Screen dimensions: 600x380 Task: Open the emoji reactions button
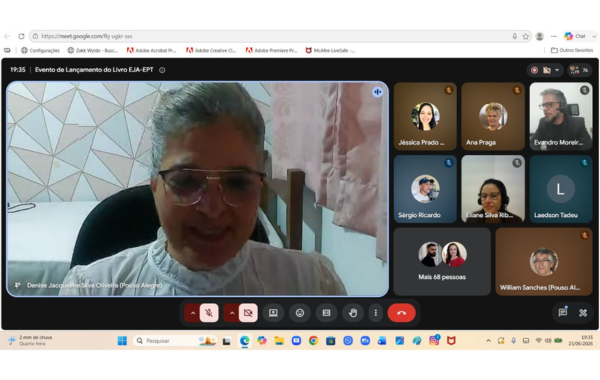(x=300, y=313)
